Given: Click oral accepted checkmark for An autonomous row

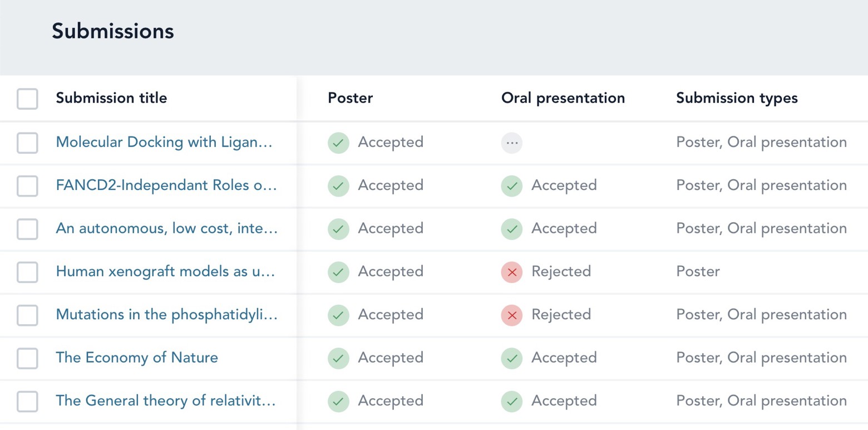Looking at the screenshot, I should 511,229.
